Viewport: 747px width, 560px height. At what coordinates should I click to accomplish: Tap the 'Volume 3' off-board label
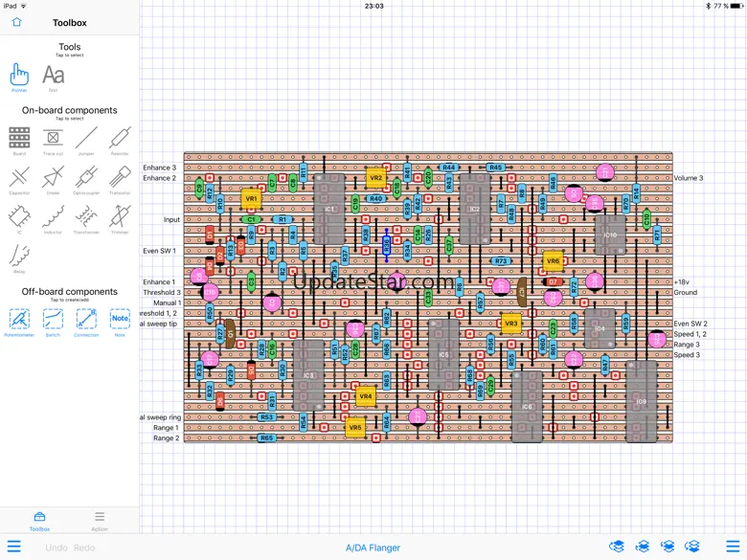689,178
